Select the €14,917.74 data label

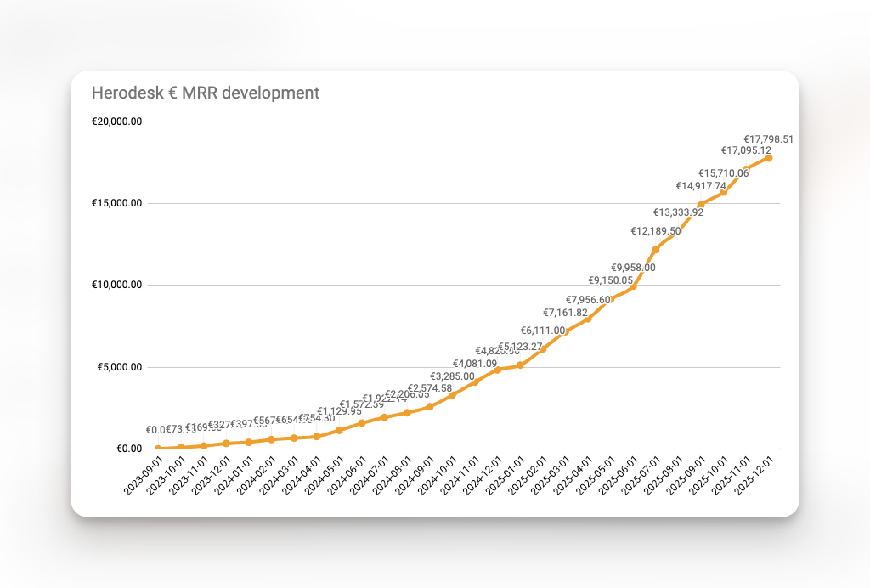701,186
